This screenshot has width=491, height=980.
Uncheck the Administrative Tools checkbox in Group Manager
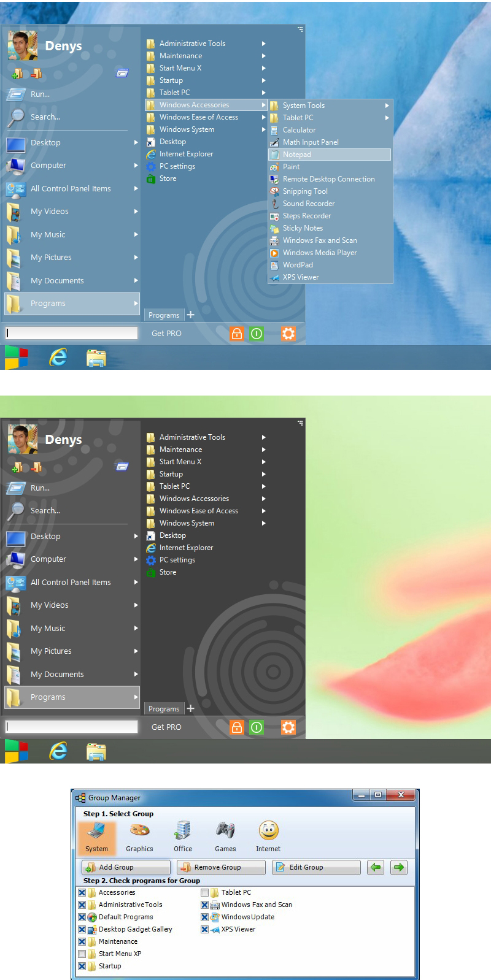82,905
